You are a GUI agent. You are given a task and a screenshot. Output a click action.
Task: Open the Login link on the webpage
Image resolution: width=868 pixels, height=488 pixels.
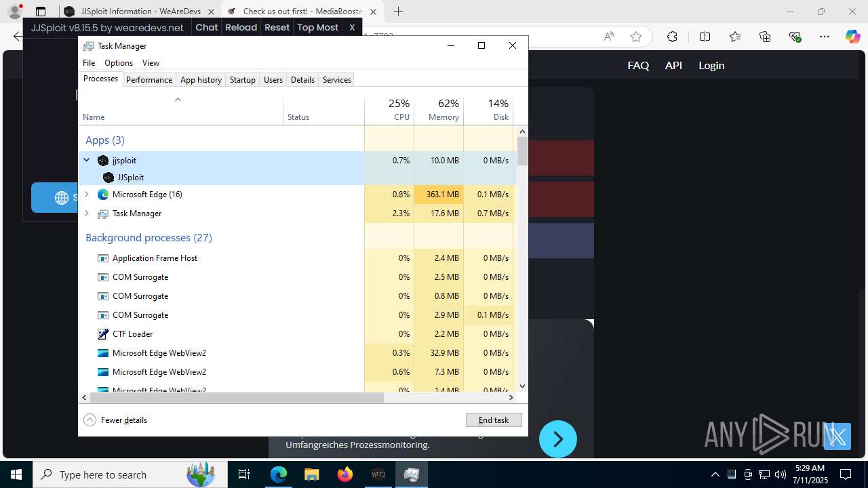coord(711,66)
